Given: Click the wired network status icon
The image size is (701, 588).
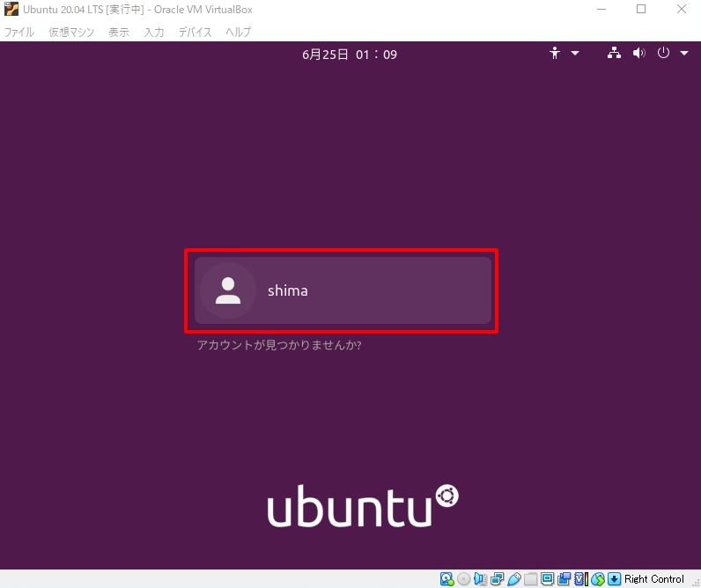Looking at the screenshot, I should click(x=615, y=53).
